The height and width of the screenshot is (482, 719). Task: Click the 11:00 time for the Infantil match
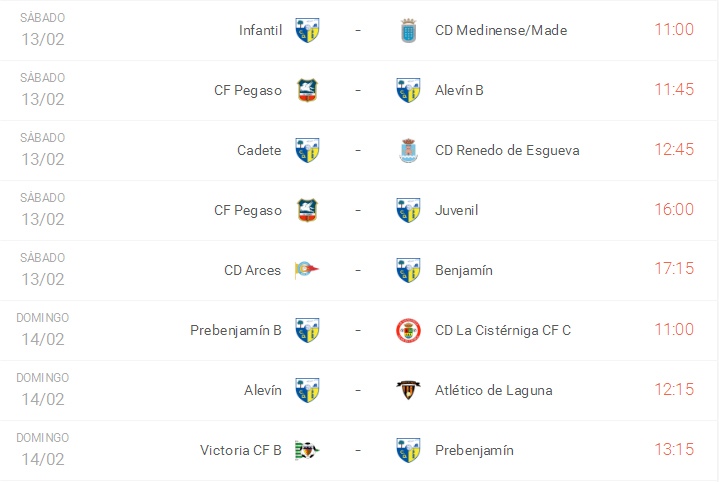(673, 29)
